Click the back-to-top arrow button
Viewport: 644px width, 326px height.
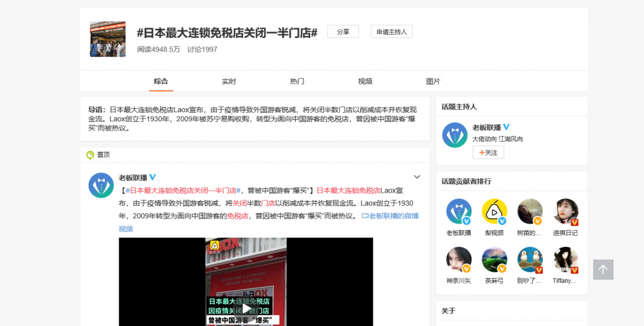(x=603, y=269)
